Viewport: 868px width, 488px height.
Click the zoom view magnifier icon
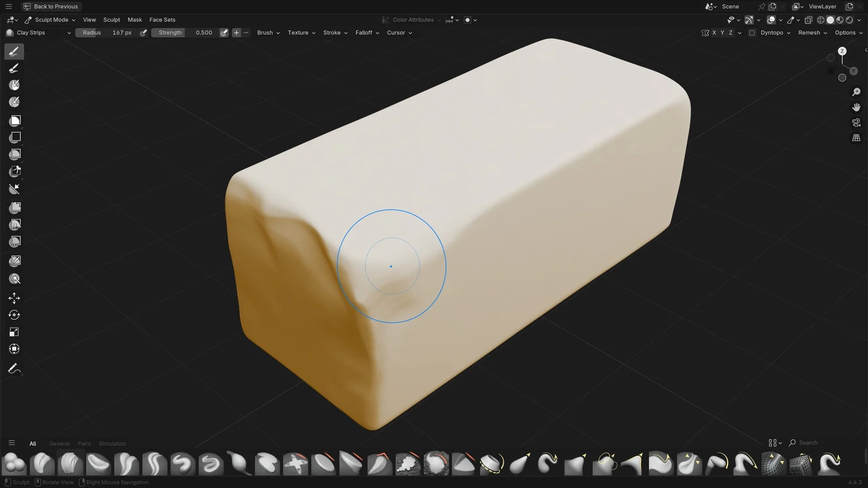pos(856,92)
